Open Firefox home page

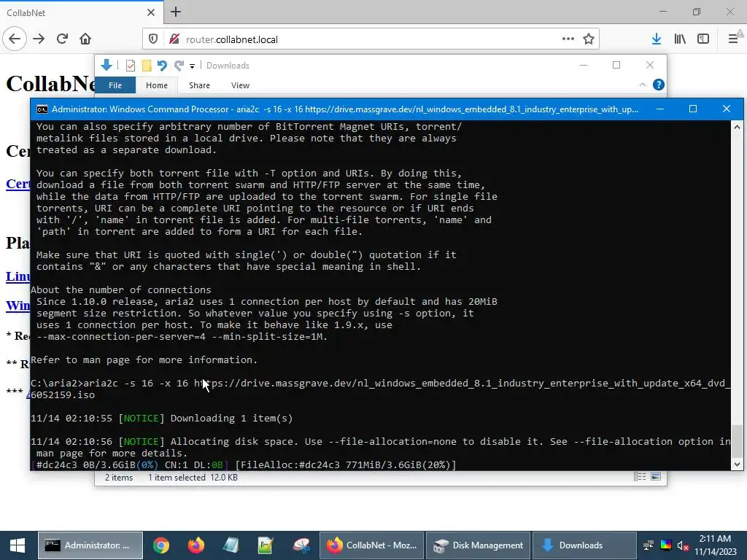click(x=85, y=39)
